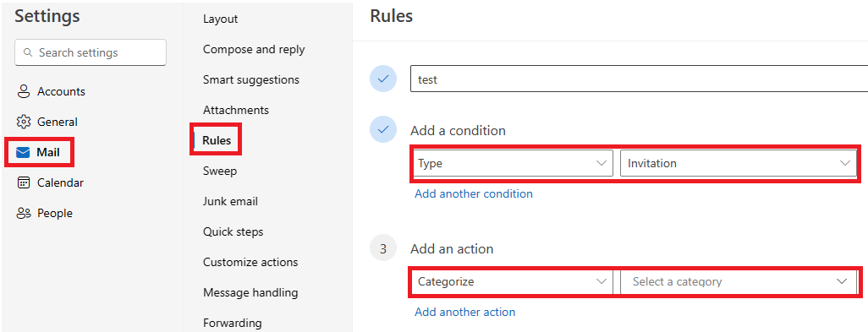Click the step 3 circle beside Add an action
This screenshot has width=868, height=332.
coord(383,249)
